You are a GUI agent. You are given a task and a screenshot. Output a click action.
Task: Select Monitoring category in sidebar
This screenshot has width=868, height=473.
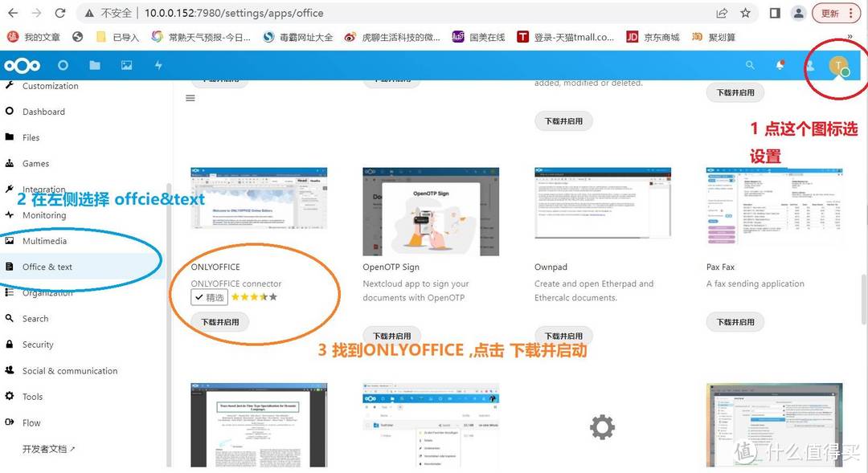click(x=43, y=215)
